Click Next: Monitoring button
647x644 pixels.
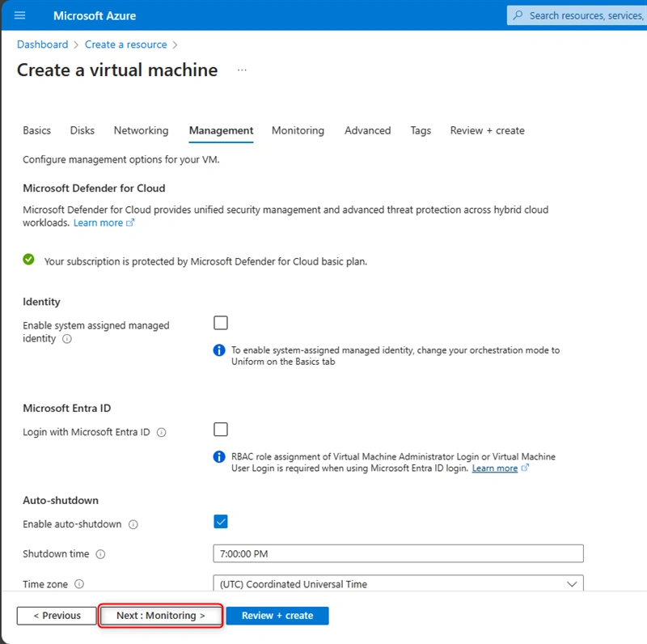point(160,616)
